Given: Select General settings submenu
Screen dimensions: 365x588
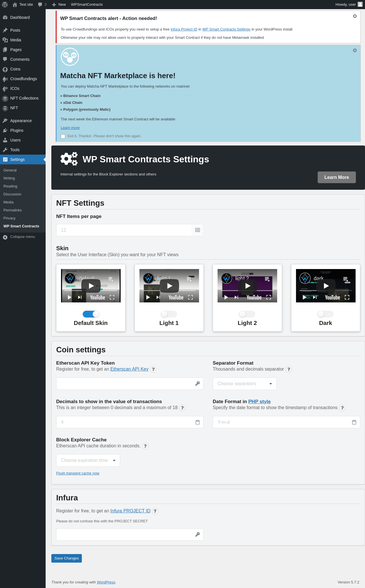Looking at the screenshot, I should coord(10,170).
